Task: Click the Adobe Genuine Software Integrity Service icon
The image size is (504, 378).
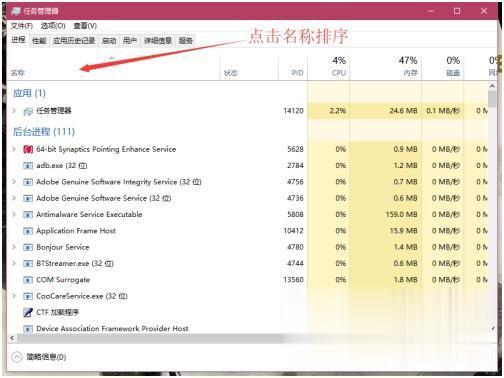Action: coord(28,182)
